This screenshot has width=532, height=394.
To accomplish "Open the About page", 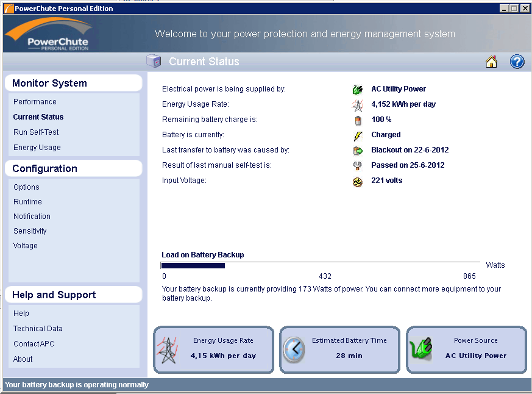I will pos(23,359).
